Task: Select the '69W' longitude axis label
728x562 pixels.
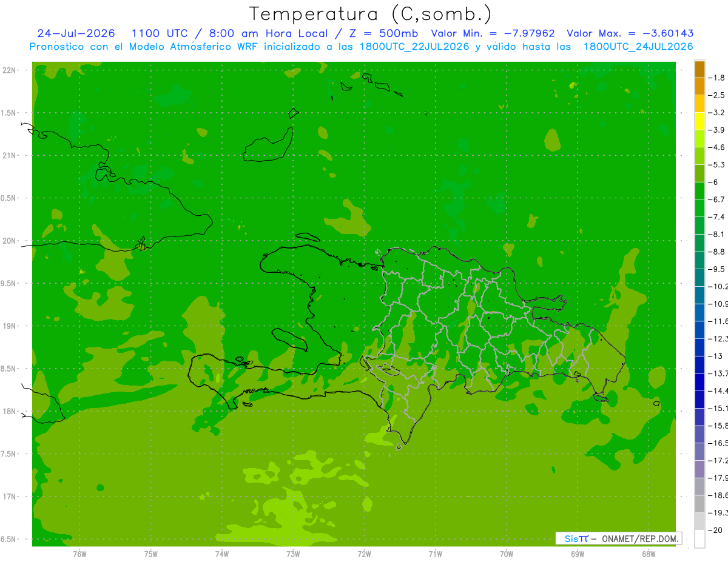Action: coord(578,554)
